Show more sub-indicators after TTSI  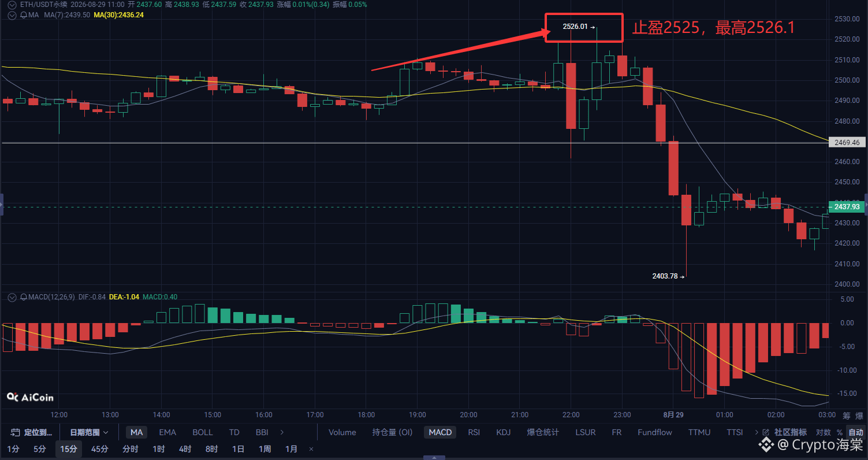(x=757, y=432)
